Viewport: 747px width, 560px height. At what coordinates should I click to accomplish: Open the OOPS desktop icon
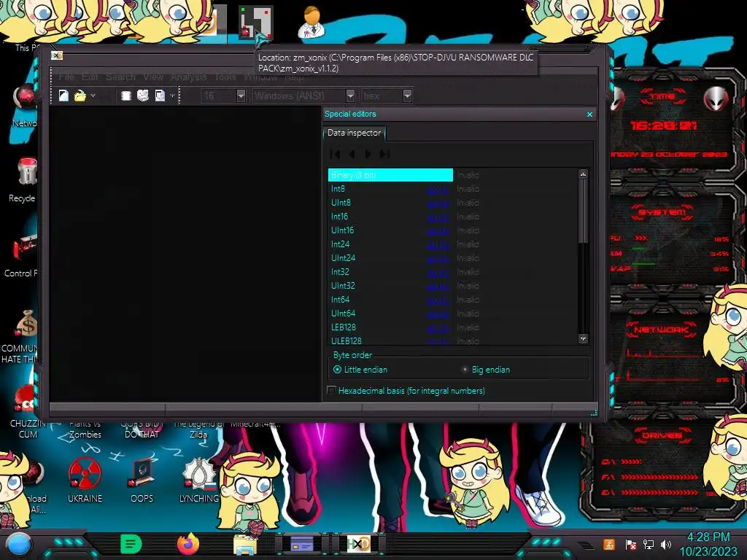point(142,480)
